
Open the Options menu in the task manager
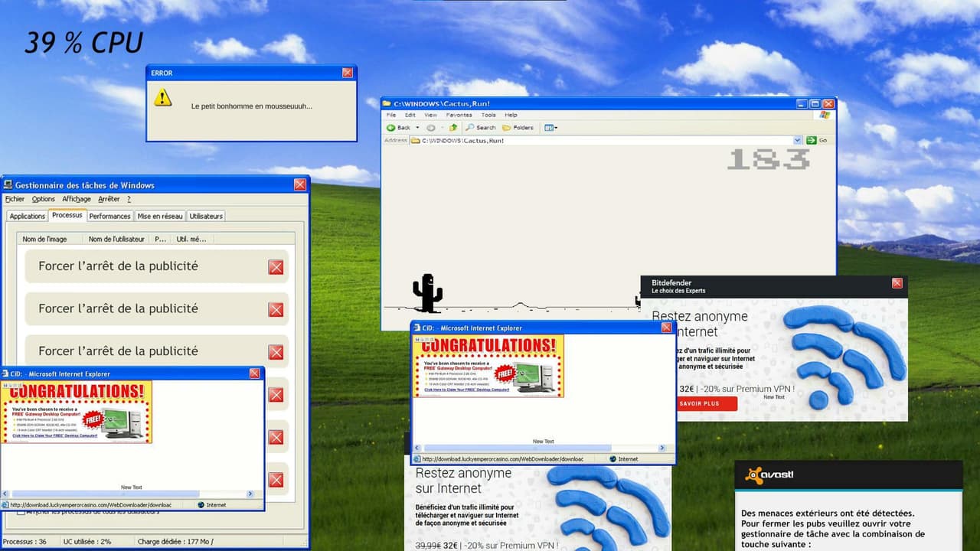point(44,199)
